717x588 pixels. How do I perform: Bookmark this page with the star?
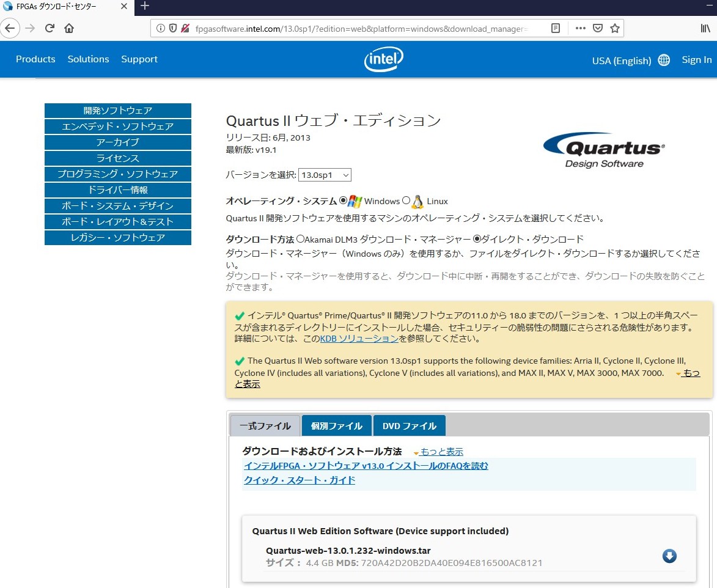click(615, 28)
